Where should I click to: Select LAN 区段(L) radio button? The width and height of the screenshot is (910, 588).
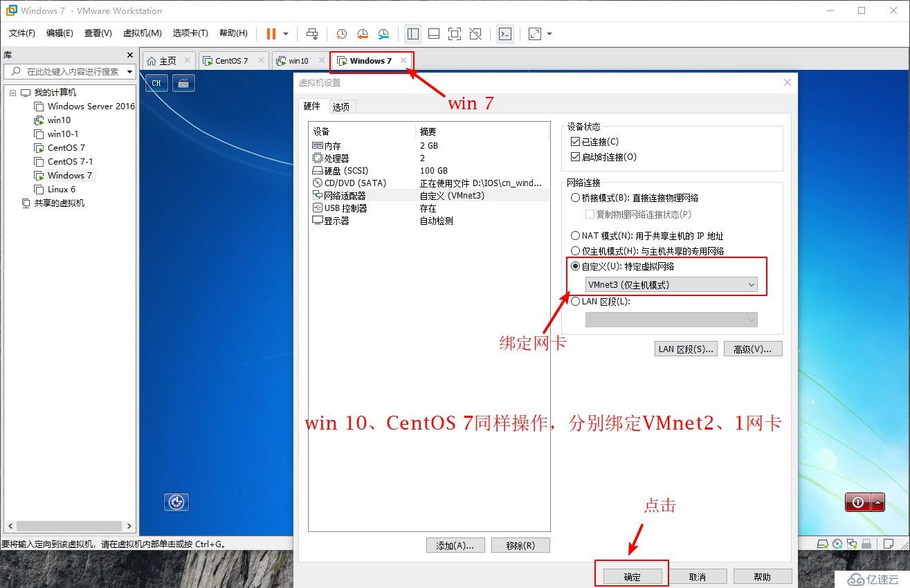[575, 302]
